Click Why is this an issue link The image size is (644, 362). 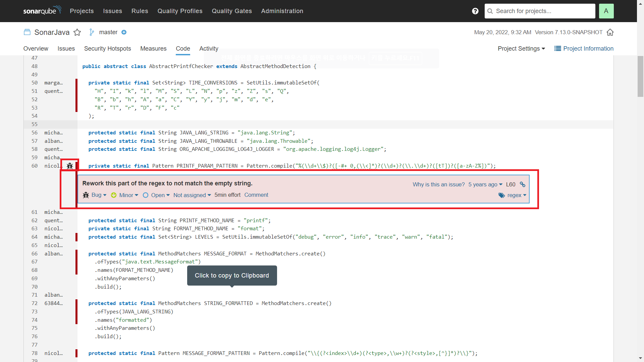point(439,184)
